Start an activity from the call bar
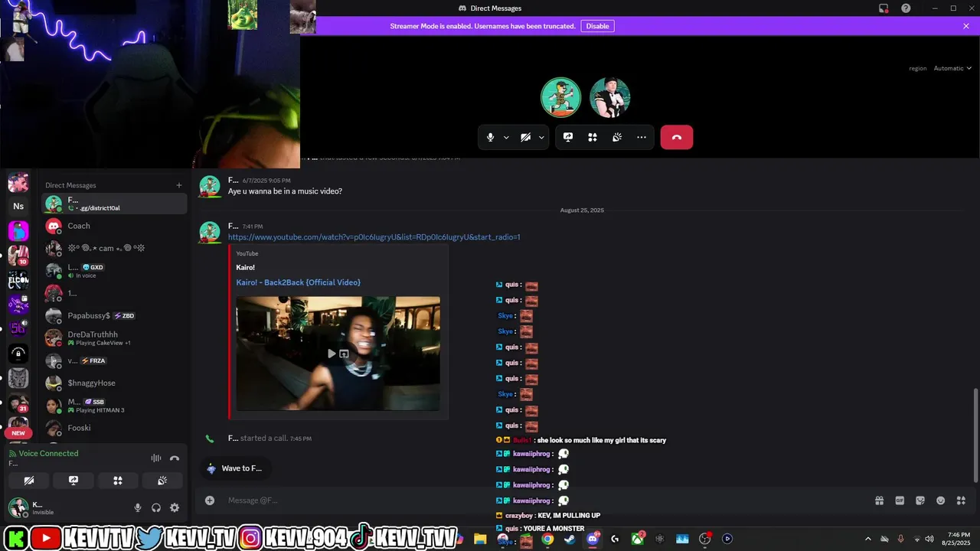The width and height of the screenshot is (980, 551). tap(593, 137)
